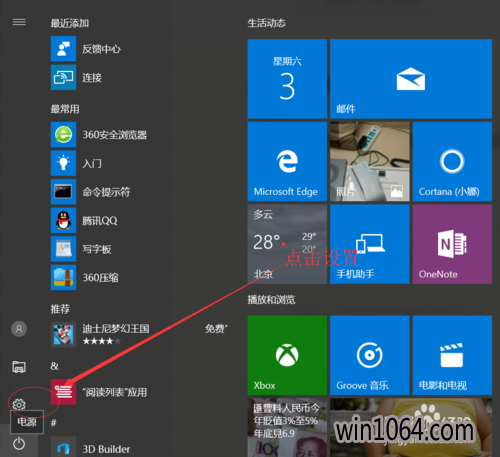Image resolution: width=500 pixels, height=457 pixels.
Task: Click the 360压缩 label
Action: pyautogui.click(x=100, y=278)
